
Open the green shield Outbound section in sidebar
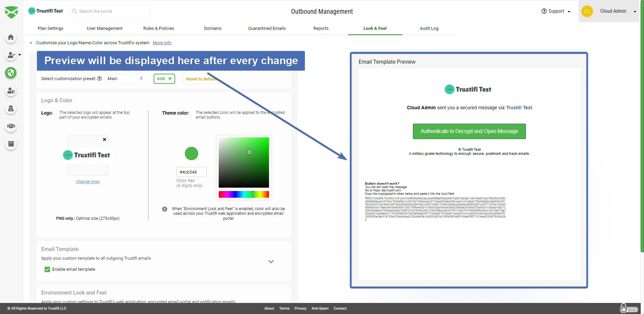click(11, 73)
